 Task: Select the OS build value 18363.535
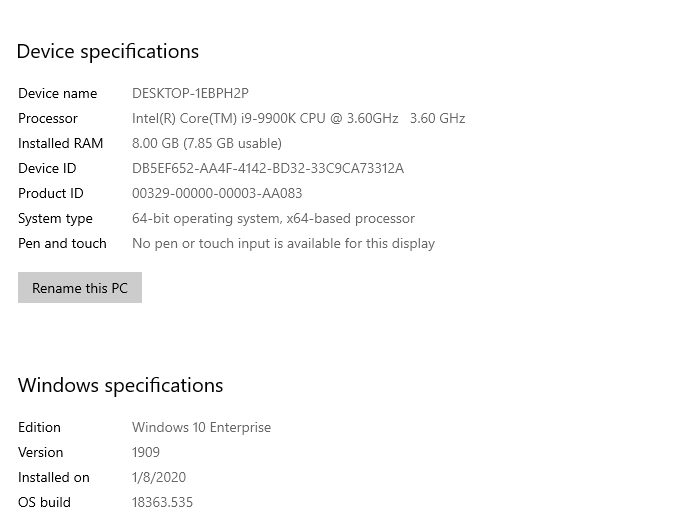pos(162,503)
